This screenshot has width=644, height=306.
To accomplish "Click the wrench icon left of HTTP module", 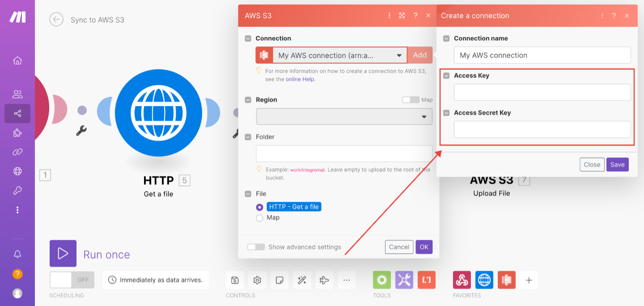I will click(81, 131).
